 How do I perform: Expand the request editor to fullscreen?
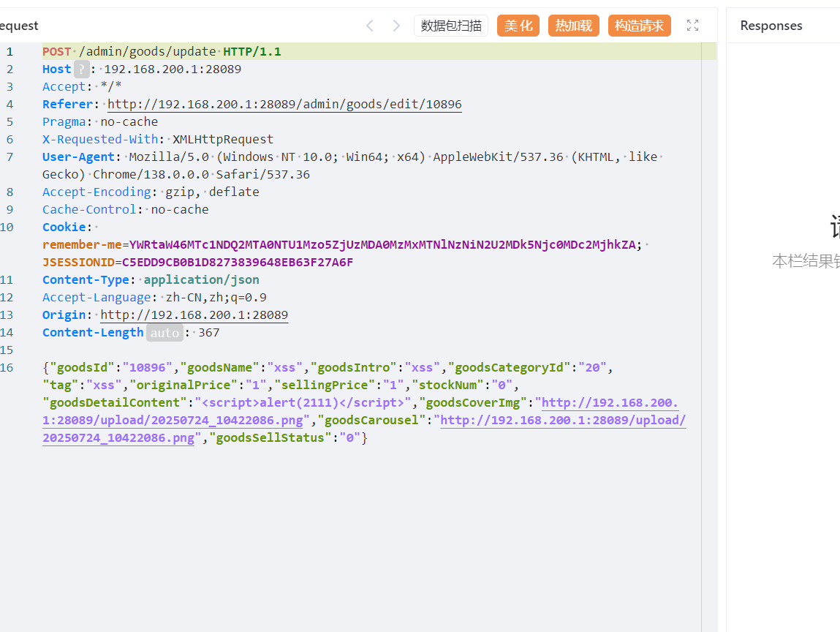pos(693,26)
